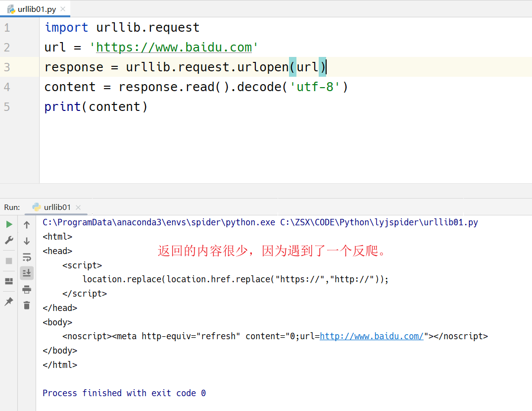Toggle Scroll to End button
This screenshot has height=411, width=532.
click(x=27, y=273)
